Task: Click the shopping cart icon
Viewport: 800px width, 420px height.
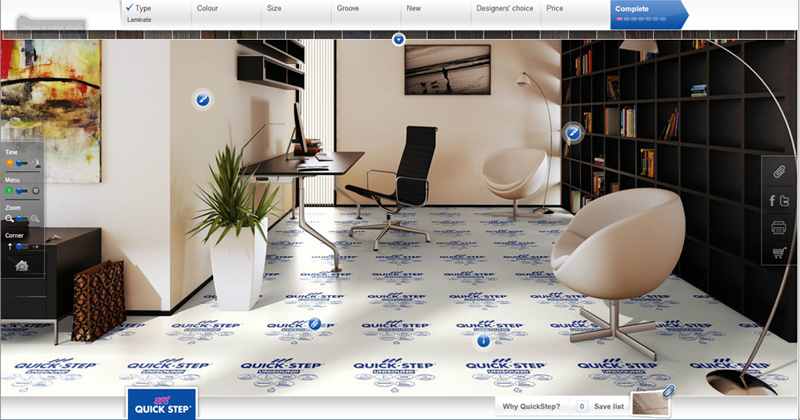Action: click(779, 253)
